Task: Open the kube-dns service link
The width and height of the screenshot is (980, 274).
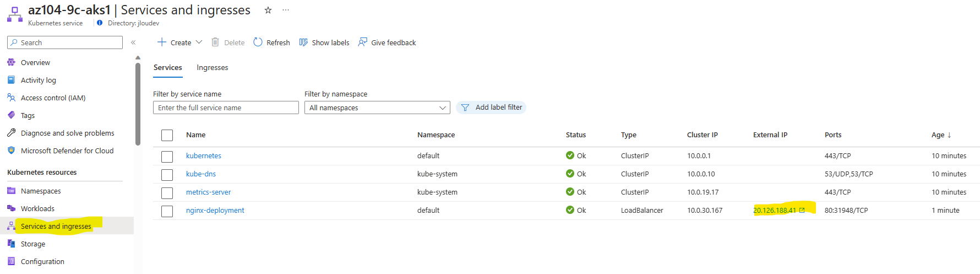Action: 201,174
